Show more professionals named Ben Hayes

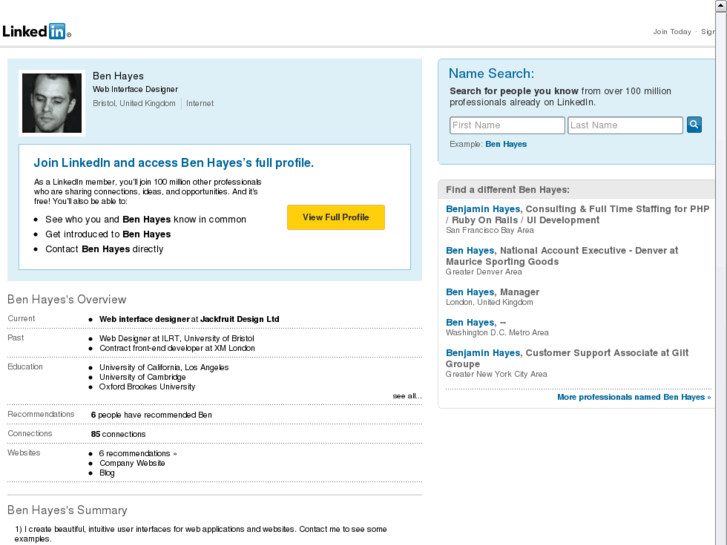click(633, 397)
